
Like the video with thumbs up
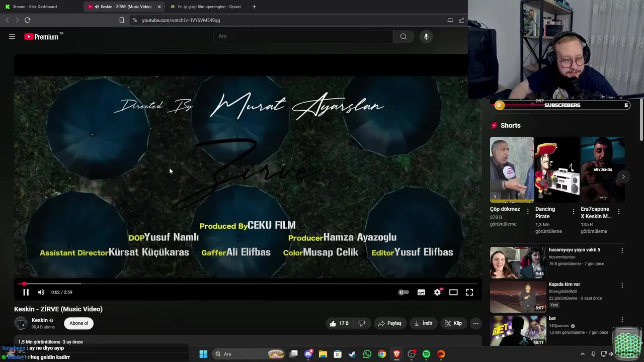(339, 323)
